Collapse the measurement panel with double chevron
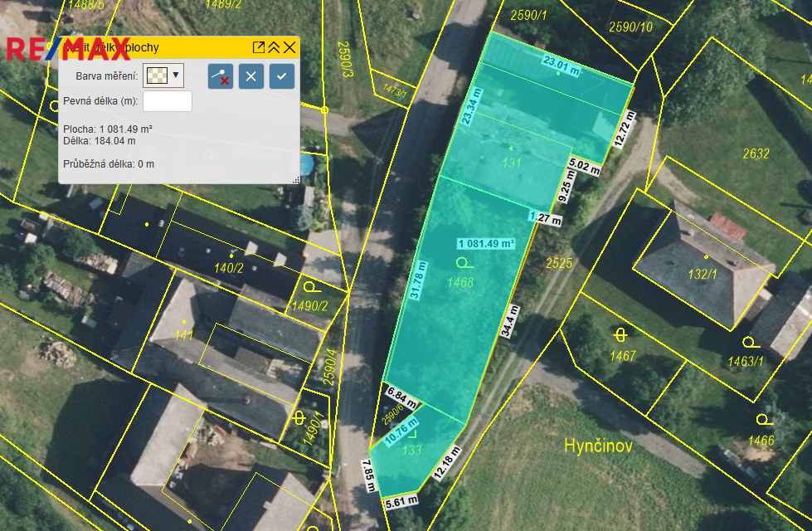 coord(274,48)
